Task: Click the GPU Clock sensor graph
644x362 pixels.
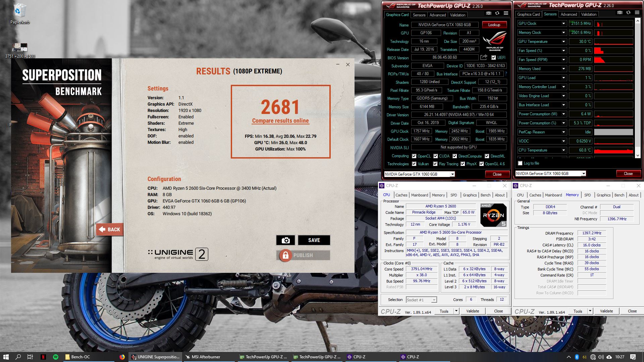Action: (613, 23)
